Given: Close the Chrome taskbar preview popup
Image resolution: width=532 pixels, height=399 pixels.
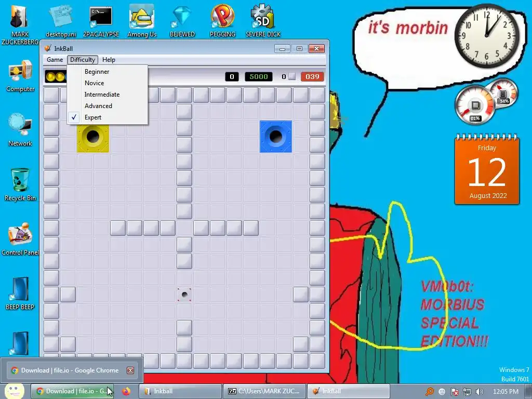Looking at the screenshot, I should click(130, 370).
